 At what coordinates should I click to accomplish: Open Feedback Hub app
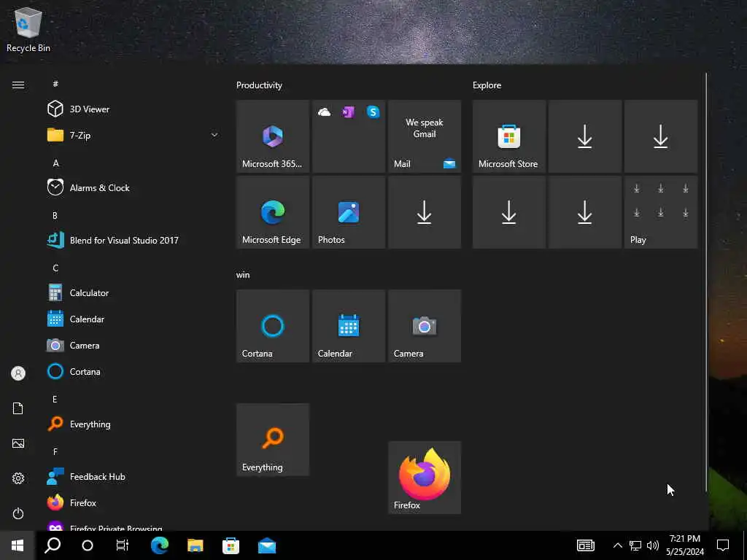[133, 477]
